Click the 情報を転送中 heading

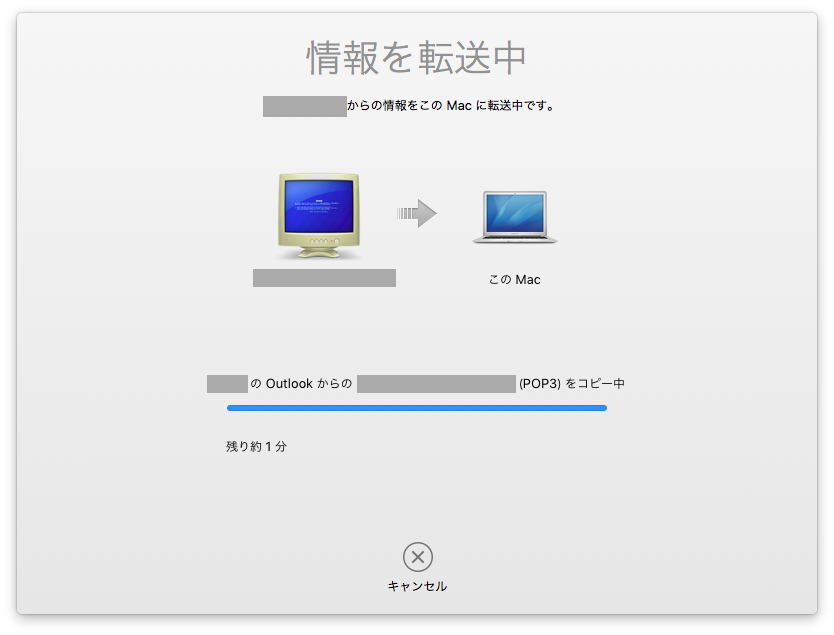(x=416, y=57)
